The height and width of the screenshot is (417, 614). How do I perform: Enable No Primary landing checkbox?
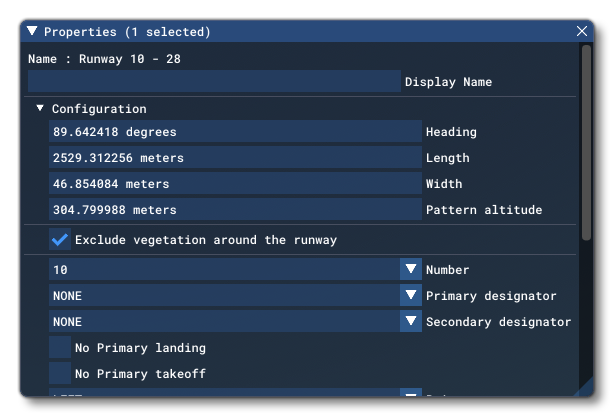(x=60, y=347)
